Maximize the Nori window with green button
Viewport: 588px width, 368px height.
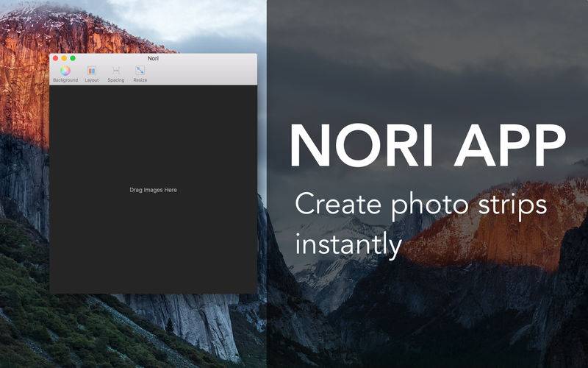click(x=73, y=58)
